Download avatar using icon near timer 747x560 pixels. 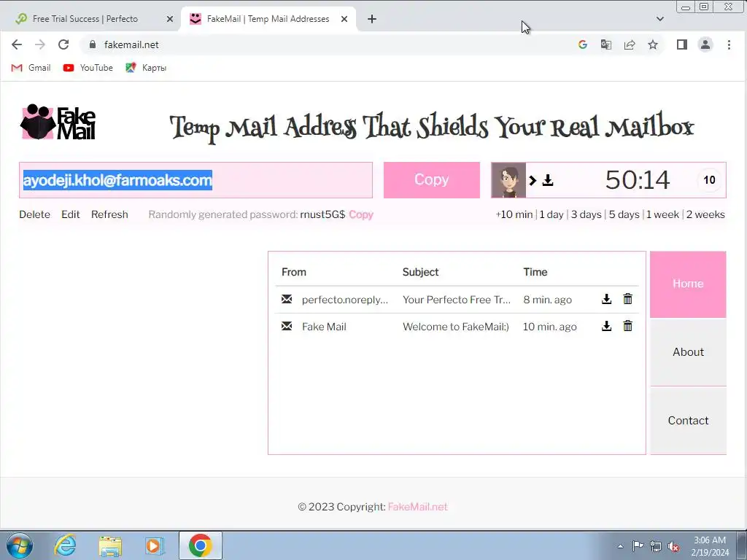(548, 180)
